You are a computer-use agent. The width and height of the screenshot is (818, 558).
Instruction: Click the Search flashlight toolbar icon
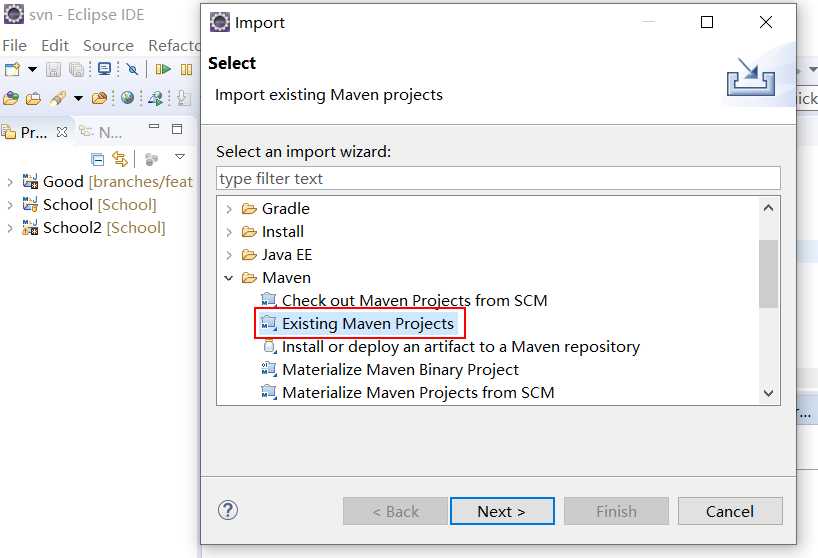58,98
